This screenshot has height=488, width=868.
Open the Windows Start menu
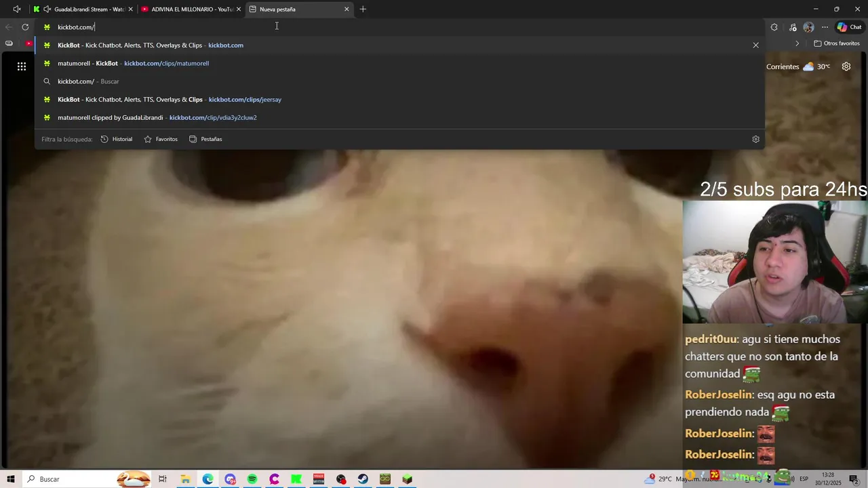(x=11, y=479)
